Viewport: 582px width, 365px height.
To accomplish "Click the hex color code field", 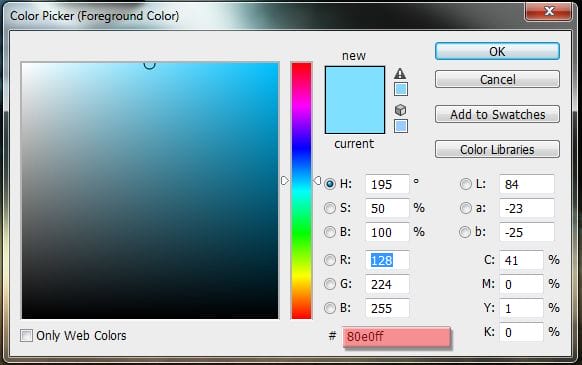I will (397, 336).
